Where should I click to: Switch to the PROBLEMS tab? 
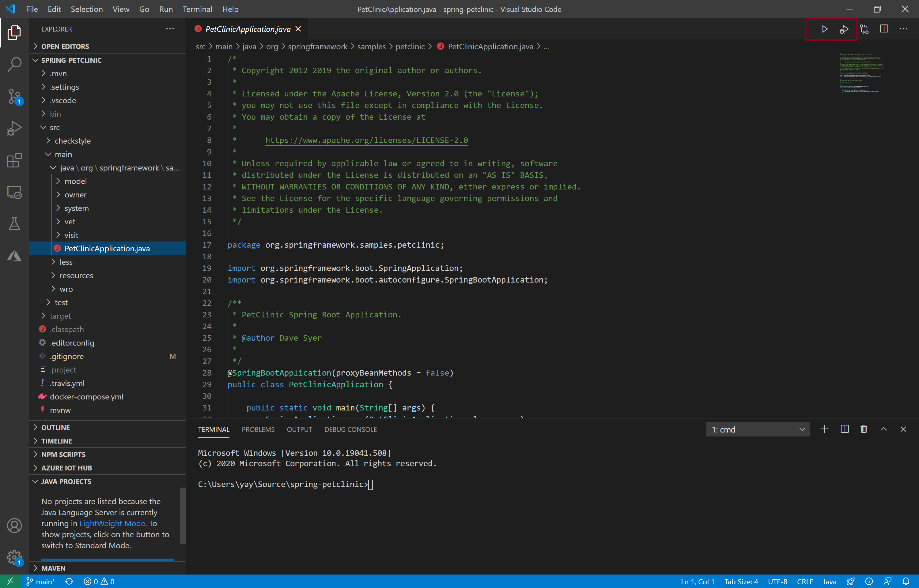(x=258, y=429)
